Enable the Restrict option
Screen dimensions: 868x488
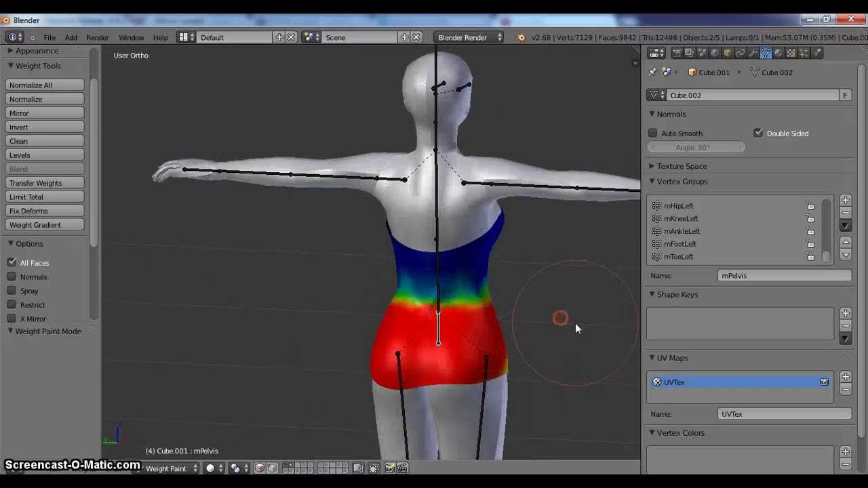12,305
